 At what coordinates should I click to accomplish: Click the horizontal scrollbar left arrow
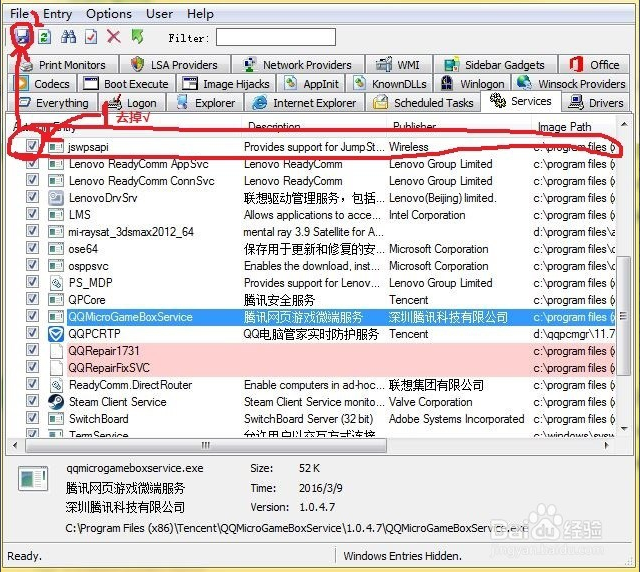click(x=15, y=445)
